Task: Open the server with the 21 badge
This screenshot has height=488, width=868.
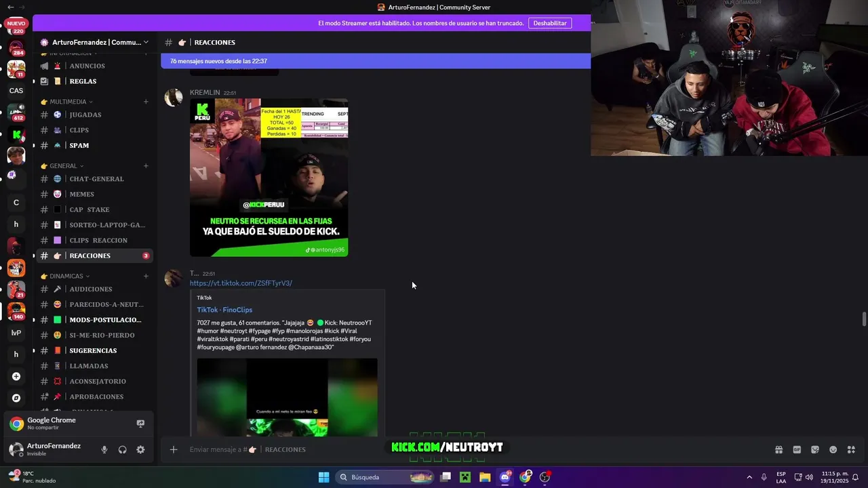Action: (16, 289)
